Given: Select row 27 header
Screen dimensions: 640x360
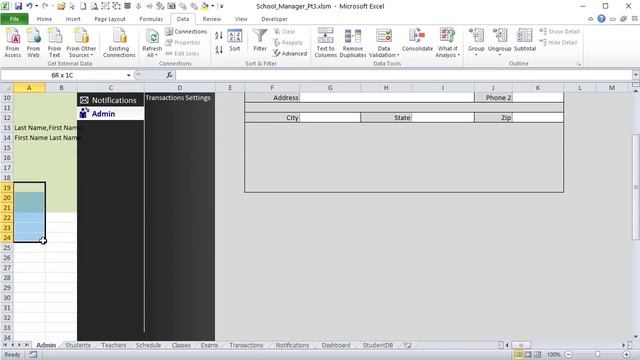Looking at the screenshot, I should click(x=7, y=268).
